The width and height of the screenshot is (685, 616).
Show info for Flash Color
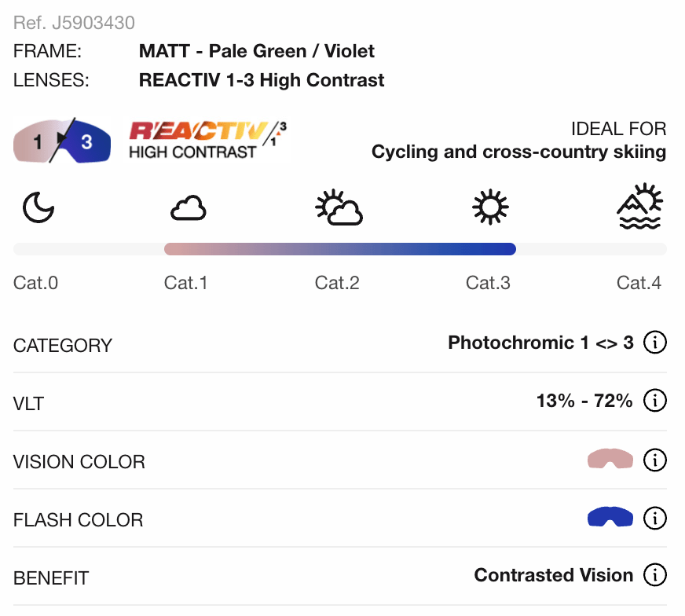[654, 518]
